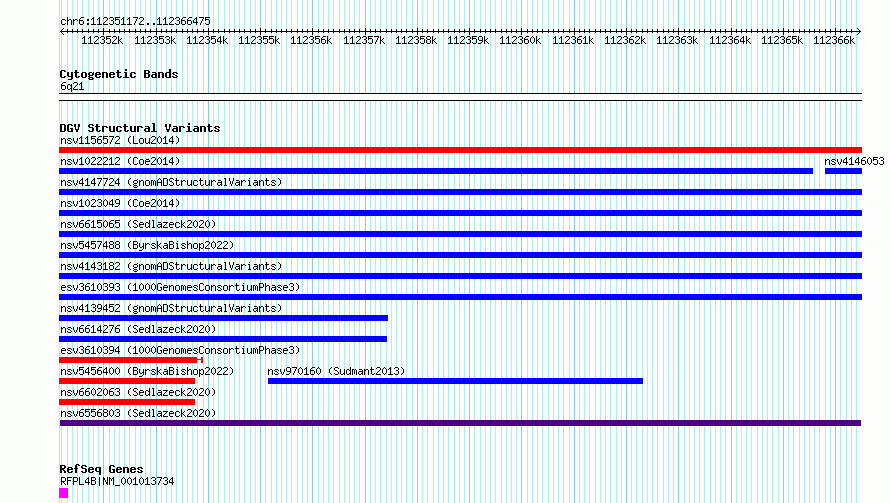Click the 112360k ruler tick label
The height and width of the screenshot is (503, 890).
coord(520,40)
